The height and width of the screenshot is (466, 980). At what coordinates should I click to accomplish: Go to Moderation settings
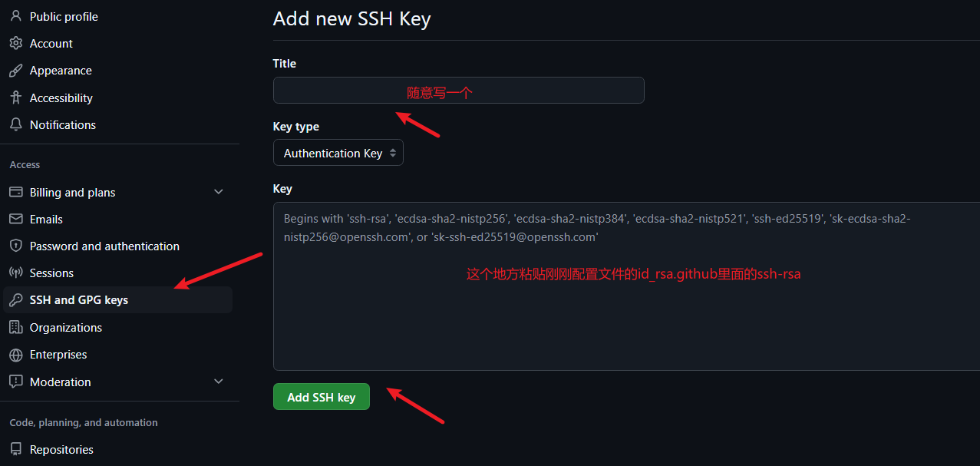tap(61, 382)
